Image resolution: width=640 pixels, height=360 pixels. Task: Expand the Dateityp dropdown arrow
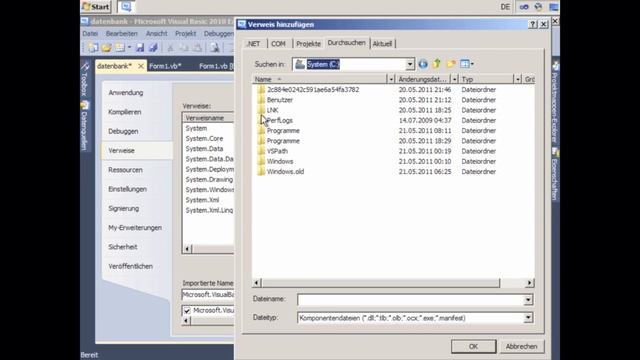528,318
